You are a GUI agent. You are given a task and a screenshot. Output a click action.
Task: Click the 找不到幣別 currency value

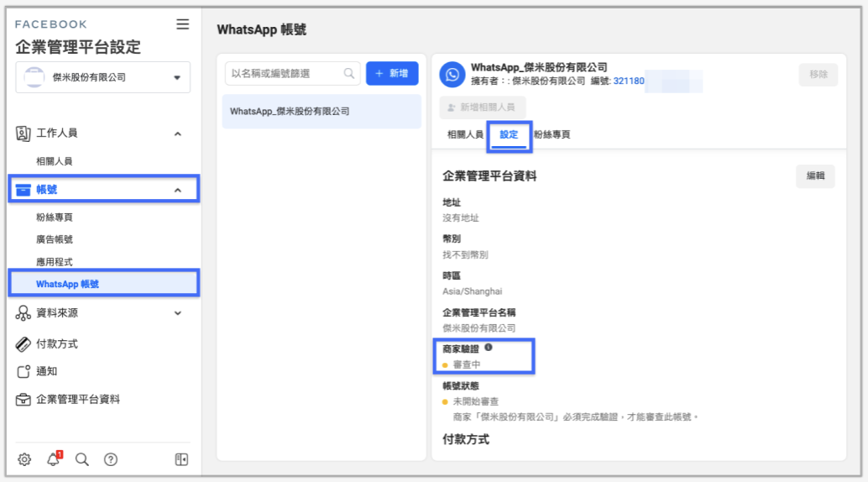tap(465, 254)
